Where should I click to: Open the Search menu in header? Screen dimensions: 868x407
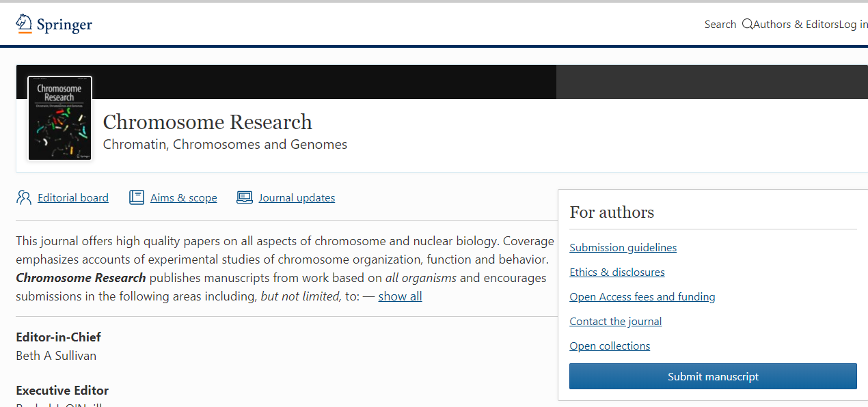[x=720, y=25]
